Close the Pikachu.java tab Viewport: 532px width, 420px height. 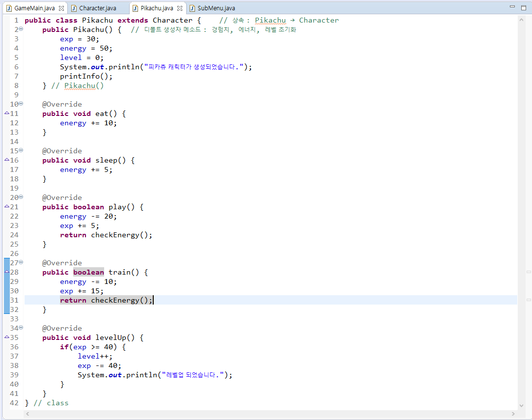pyautogui.click(x=180, y=8)
